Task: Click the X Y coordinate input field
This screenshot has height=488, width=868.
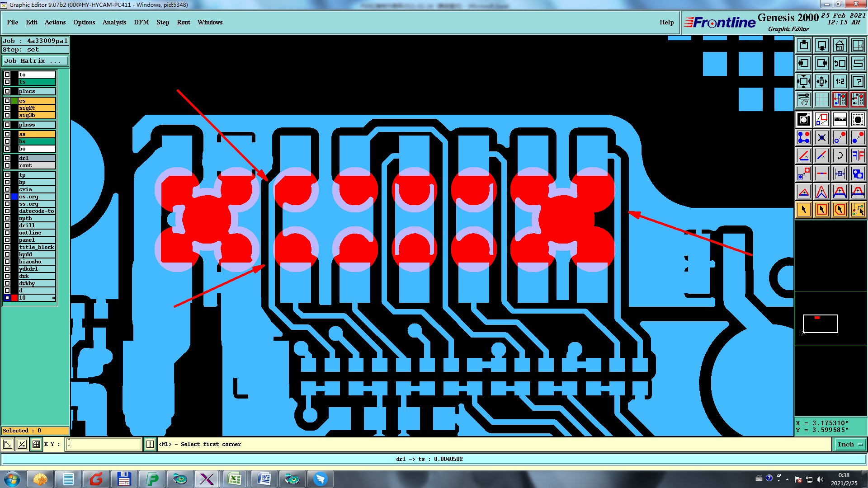Action: [x=104, y=444]
